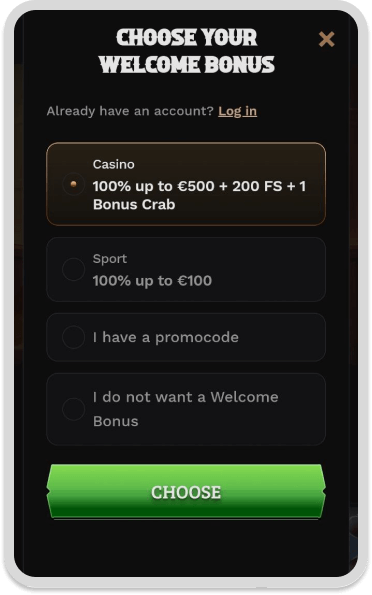Click the 'Bonus Crab' text line
372x595 pixels.
(x=134, y=205)
